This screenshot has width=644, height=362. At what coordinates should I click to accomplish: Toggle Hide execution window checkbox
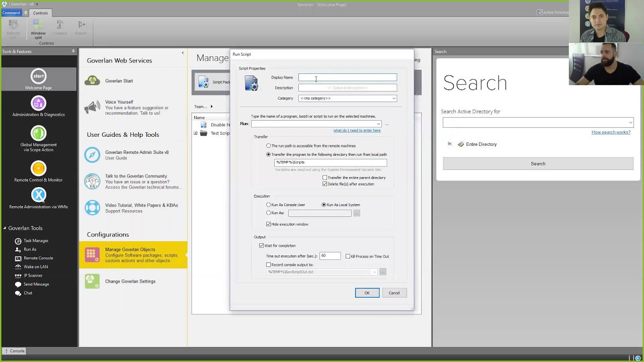[x=268, y=224]
